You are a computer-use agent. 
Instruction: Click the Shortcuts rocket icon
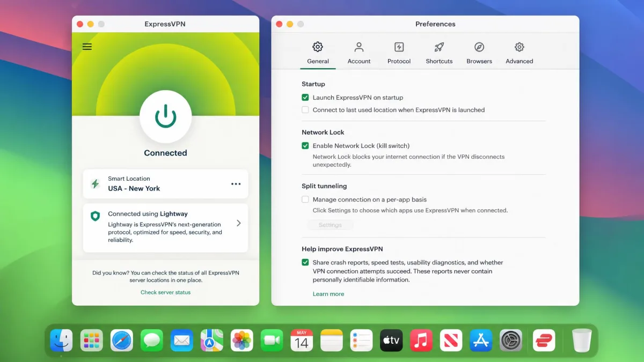pyautogui.click(x=439, y=47)
